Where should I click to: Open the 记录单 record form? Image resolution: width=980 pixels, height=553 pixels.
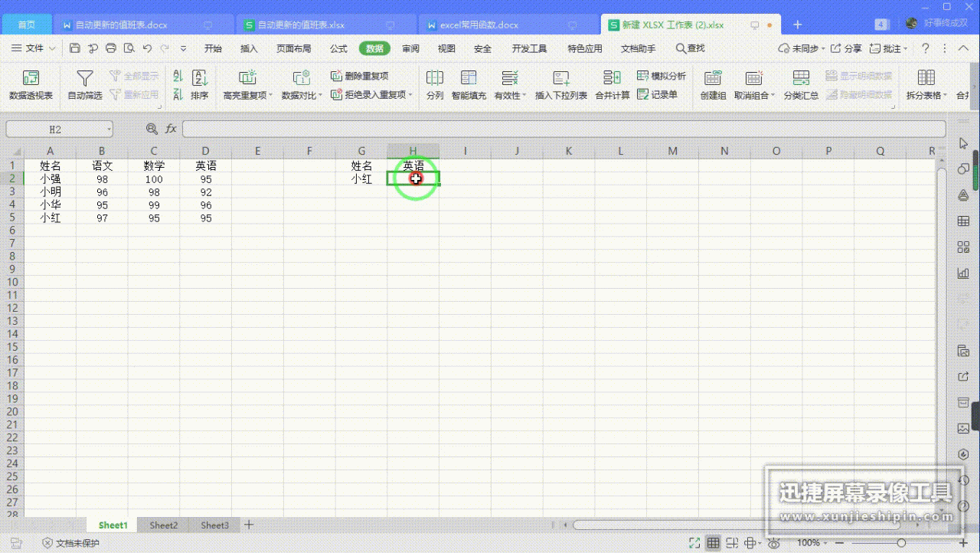(657, 95)
